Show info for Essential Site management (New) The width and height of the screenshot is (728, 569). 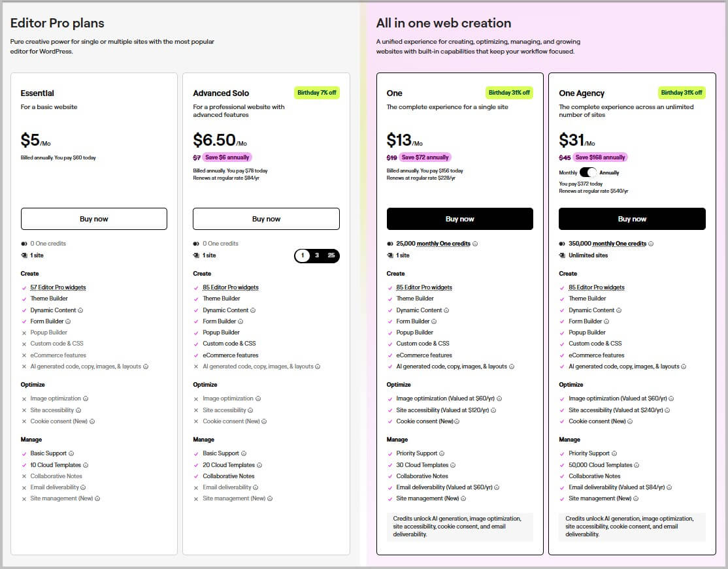point(97,498)
